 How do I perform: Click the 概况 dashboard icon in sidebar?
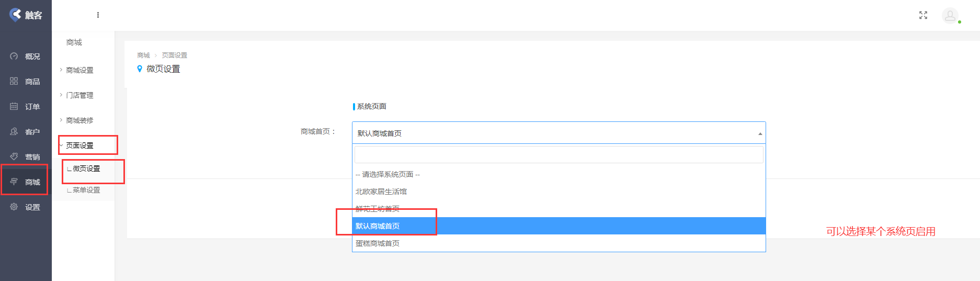(14, 57)
